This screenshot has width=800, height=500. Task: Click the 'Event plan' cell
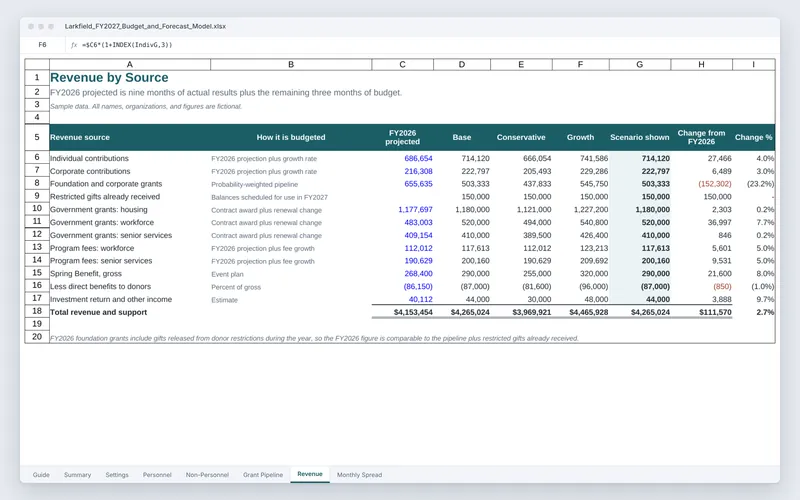291,274
